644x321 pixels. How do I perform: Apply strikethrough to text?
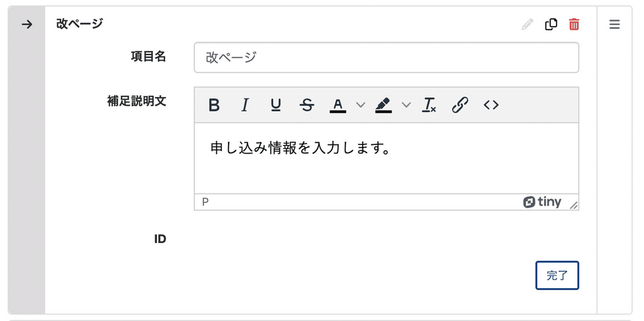pyautogui.click(x=307, y=105)
